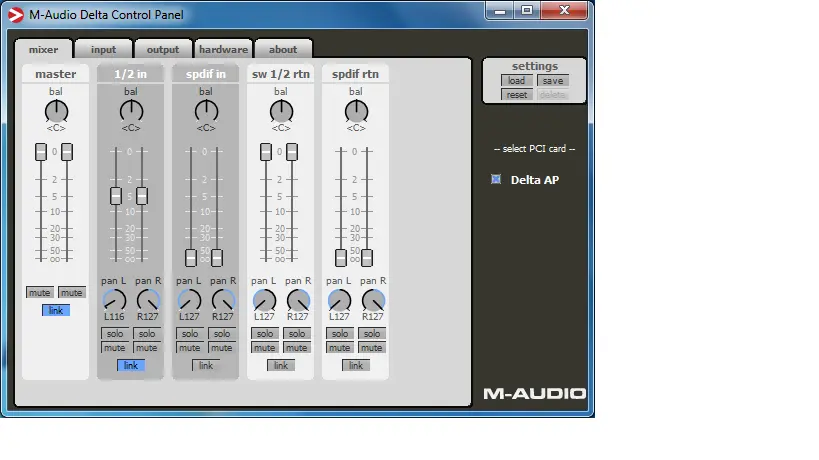Click the 1/2 in pan R knob
Viewport: 819px width, 460px height.
pos(148,301)
